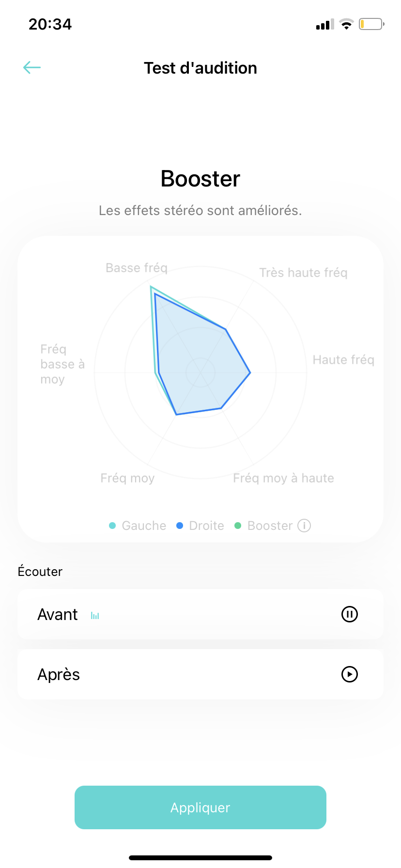Tap the Booster heading text

(200, 179)
